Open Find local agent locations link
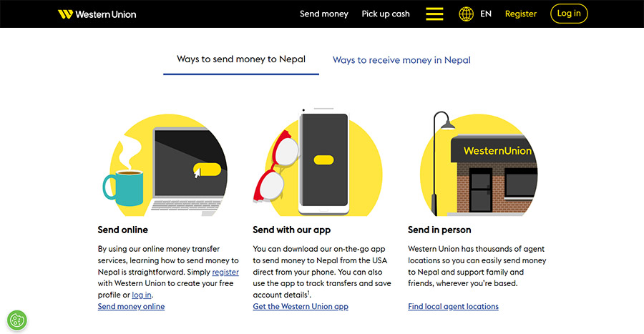The width and height of the screenshot is (644, 334). pyautogui.click(x=453, y=307)
